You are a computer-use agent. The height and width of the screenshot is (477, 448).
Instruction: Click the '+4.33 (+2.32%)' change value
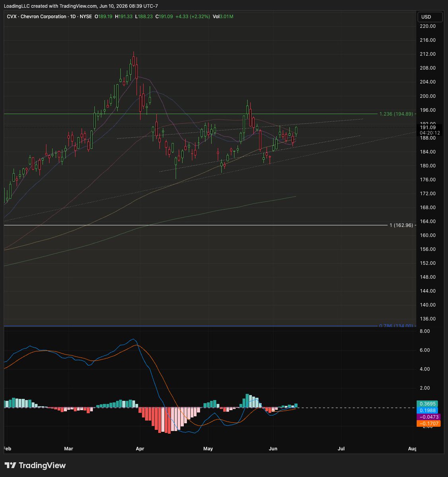(x=193, y=17)
